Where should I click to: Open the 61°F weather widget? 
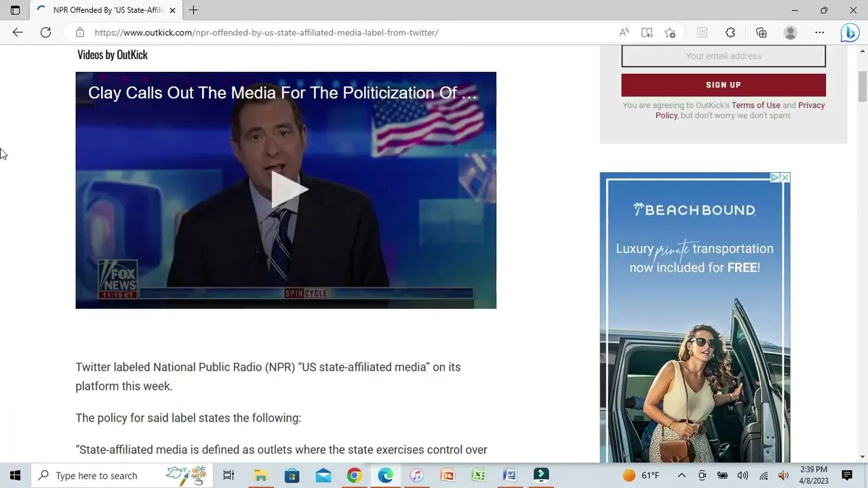tap(641, 475)
